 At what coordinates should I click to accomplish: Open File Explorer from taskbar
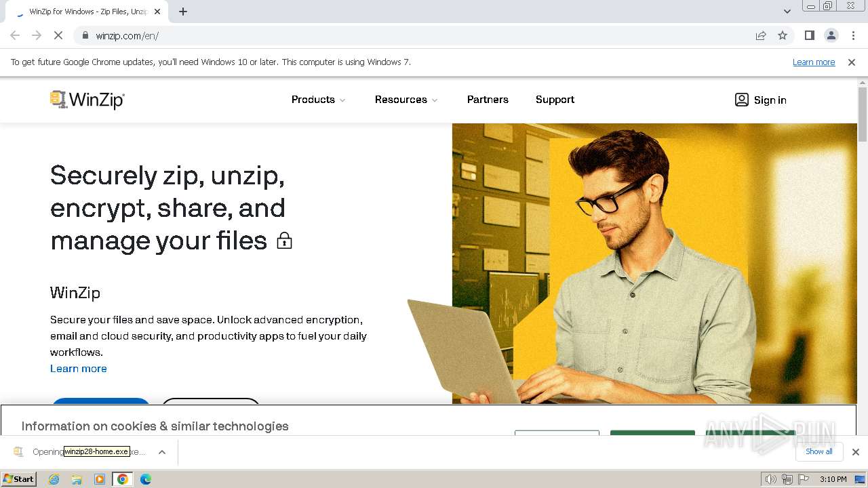[x=77, y=479]
